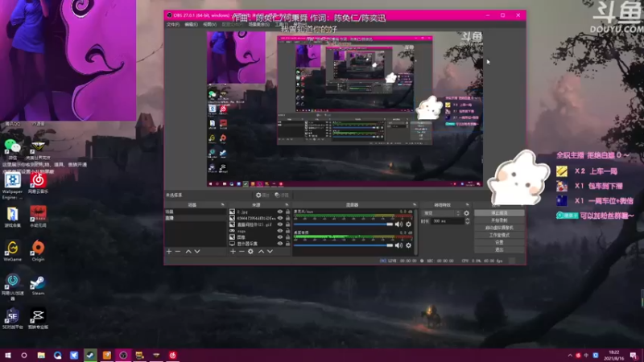Open the 5E platform desktop shortcut
644x362 pixels.
click(x=12, y=319)
